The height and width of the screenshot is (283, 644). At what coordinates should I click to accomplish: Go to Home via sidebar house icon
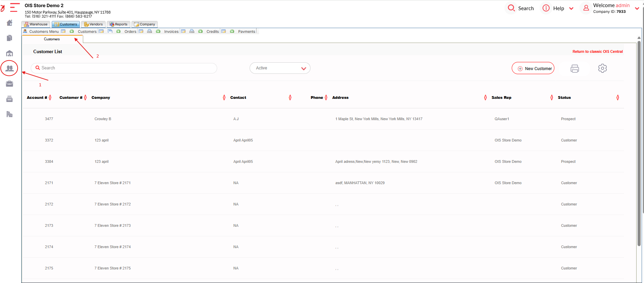[9, 23]
